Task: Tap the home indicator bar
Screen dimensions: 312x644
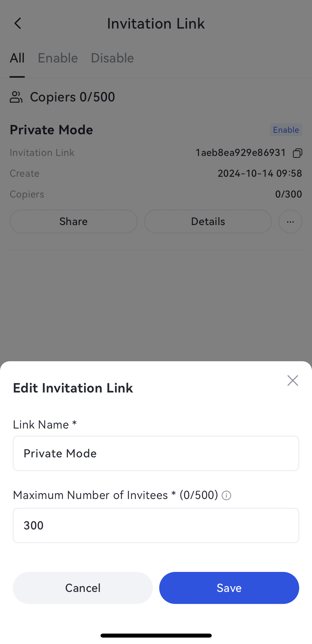Action: pos(156,635)
